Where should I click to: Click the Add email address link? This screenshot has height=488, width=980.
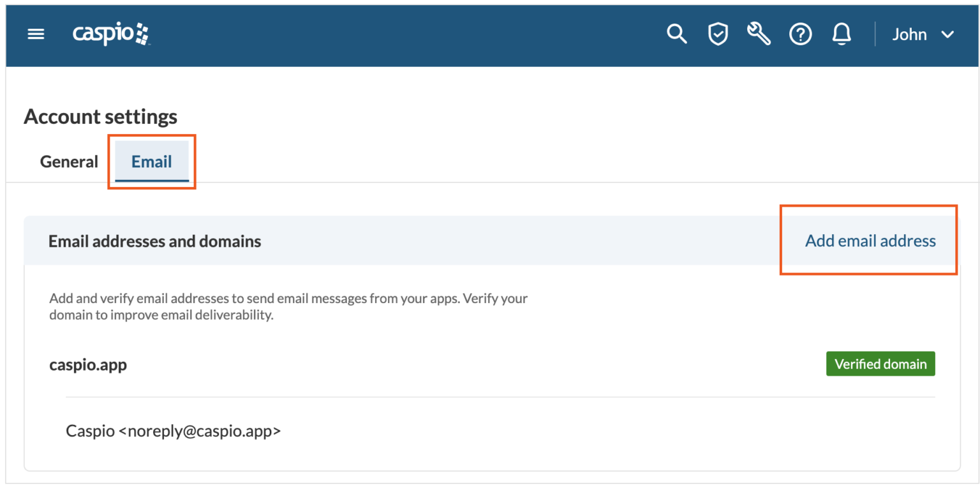click(x=870, y=240)
